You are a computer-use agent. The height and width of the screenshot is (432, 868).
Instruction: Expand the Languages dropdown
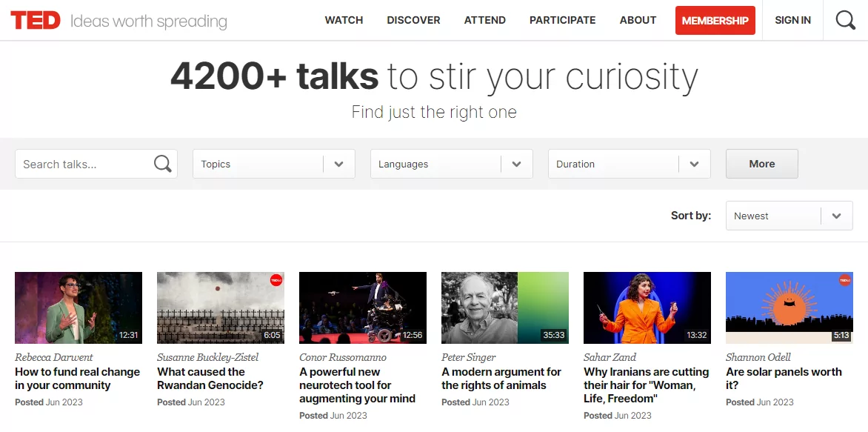(452, 164)
